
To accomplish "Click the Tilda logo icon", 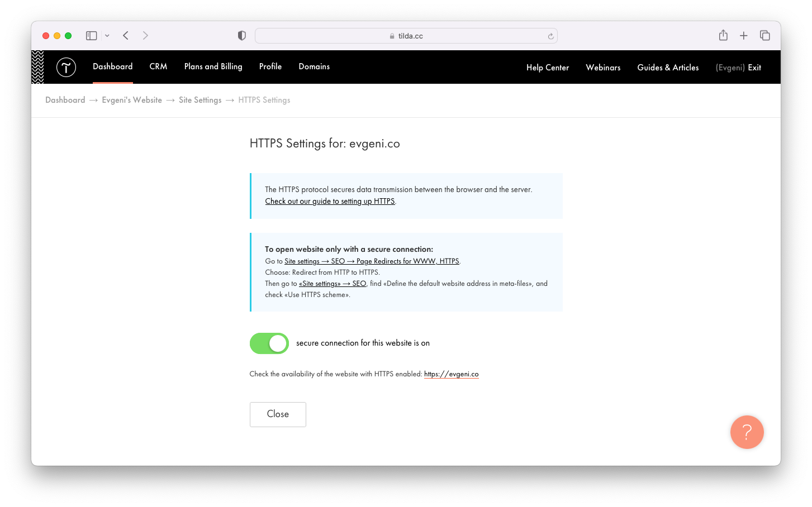I will [x=65, y=67].
